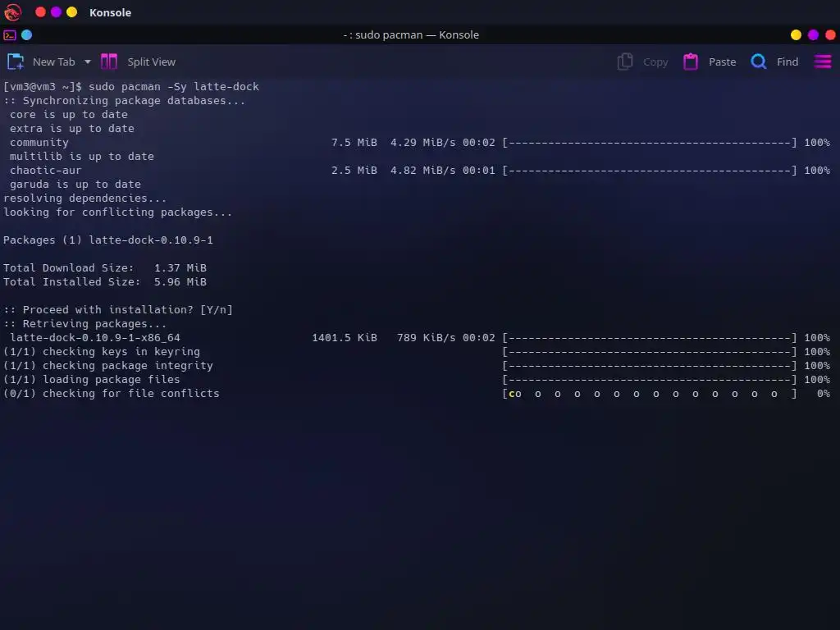
Task: Click 'Packages (1) latte-dock-0.10.9-1' line
Action: [x=107, y=240]
